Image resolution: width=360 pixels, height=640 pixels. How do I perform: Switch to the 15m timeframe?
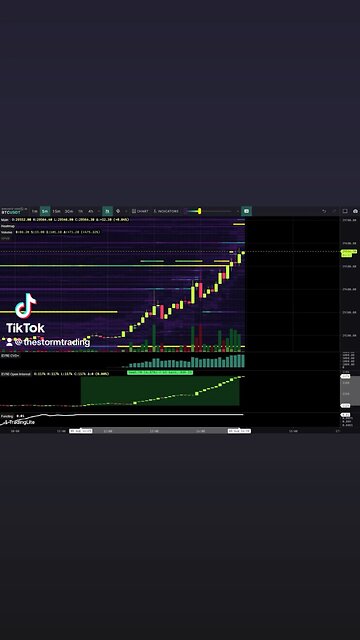(x=56, y=211)
